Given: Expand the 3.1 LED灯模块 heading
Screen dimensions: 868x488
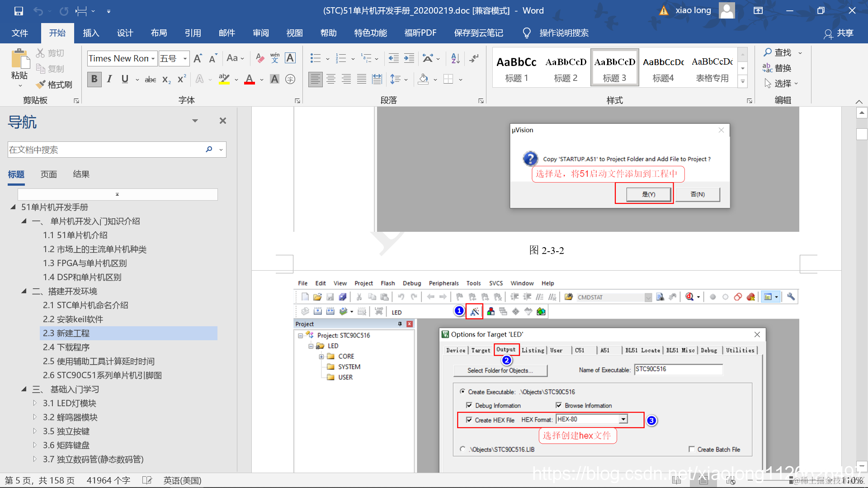Looking at the screenshot, I should (x=35, y=403).
